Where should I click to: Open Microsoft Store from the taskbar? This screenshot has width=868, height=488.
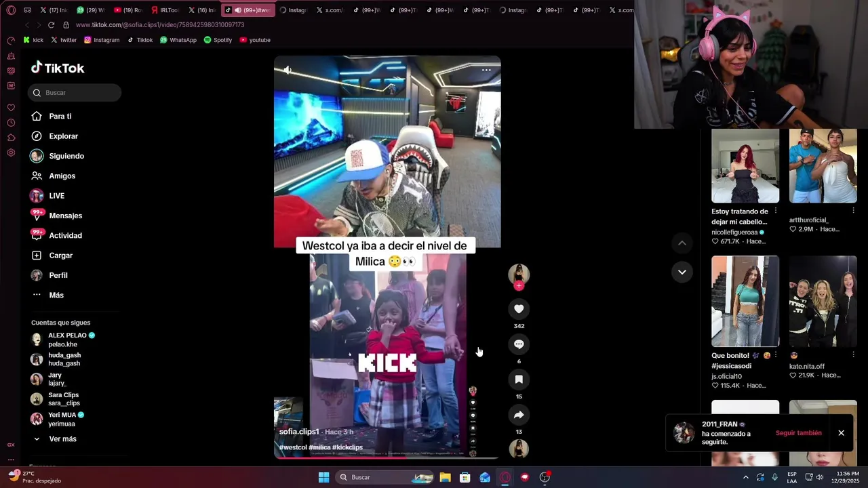465,477
